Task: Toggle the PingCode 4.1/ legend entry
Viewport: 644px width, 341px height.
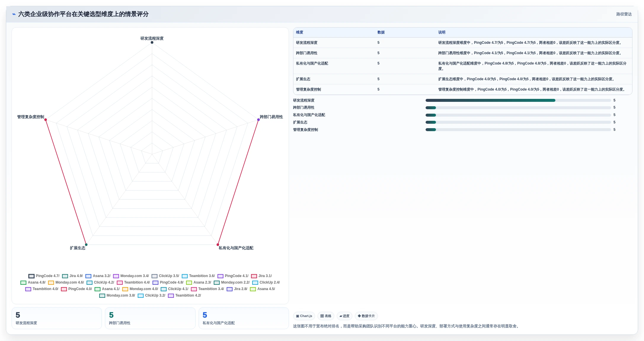Action: [233, 276]
